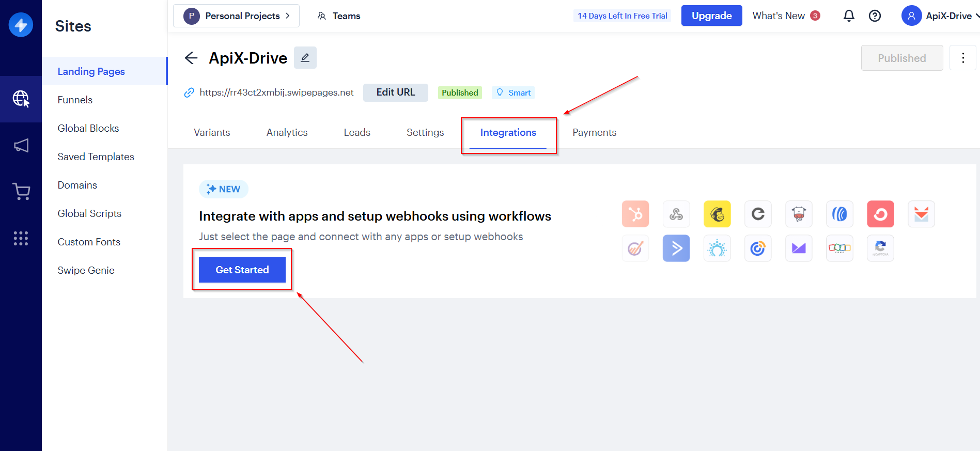This screenshot has height=451, width=980.
Task: Click the purple envelope Campaign Monitor logo
Action: tap(799, 248)
